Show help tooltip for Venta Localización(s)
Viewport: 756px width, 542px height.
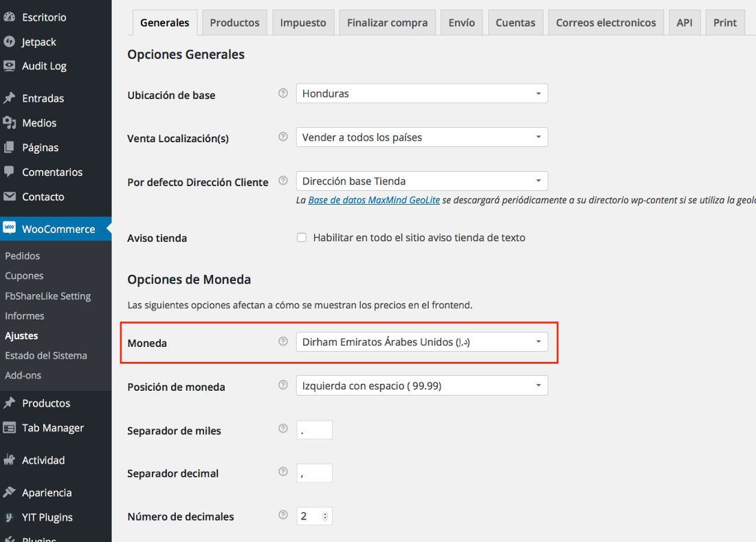tap(283, 137)
